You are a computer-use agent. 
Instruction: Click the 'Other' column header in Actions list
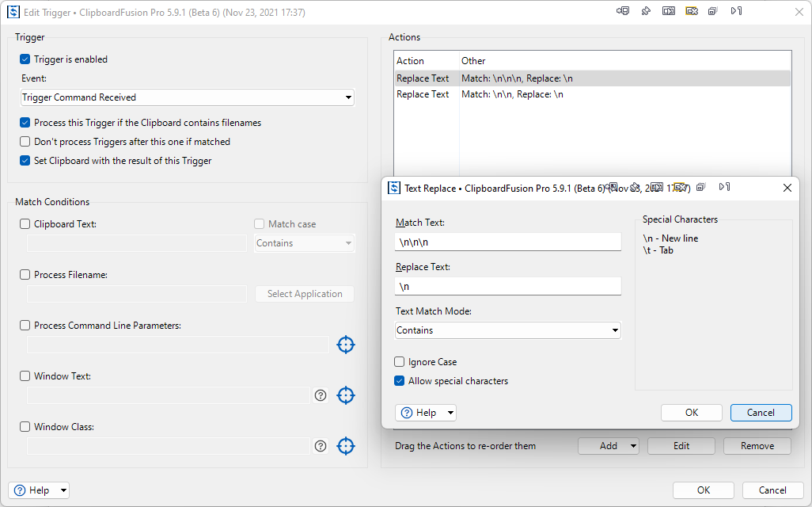(x=473, y=61)
